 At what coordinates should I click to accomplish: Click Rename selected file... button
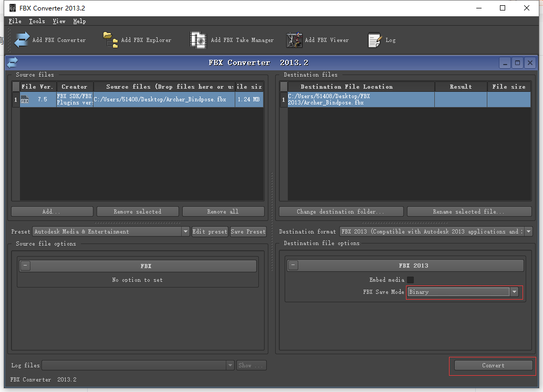[469, 211]
